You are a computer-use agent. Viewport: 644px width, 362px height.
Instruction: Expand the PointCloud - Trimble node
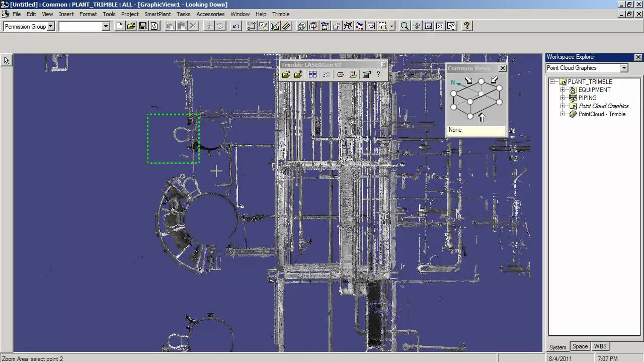click(x=563, y=114)
